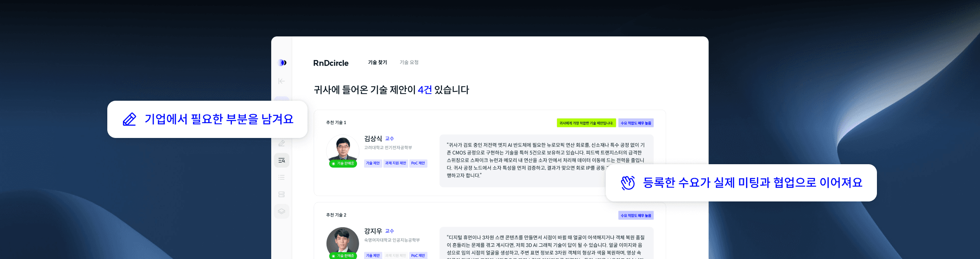The image size is (980, 259).
Task: Click the RnDcircle wordmark
Action: [331, 63]
